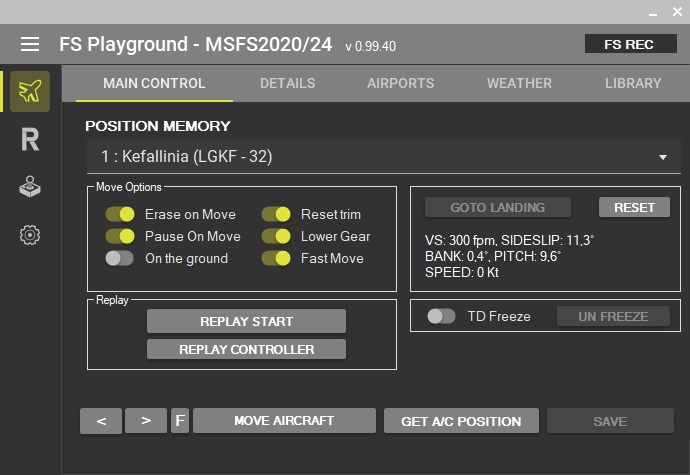Enable the On the ground switch
This screenshot has height=475, width=690.
click(120, 258)
